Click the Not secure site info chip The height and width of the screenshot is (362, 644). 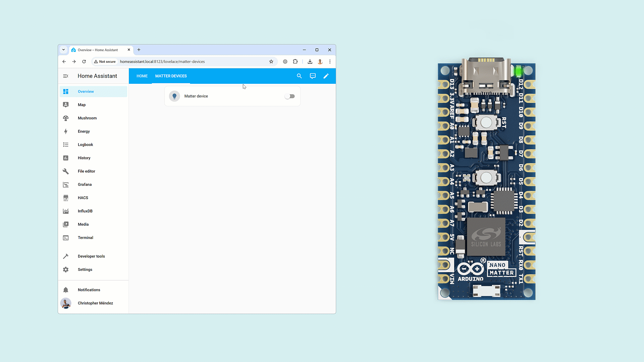click(105, 62)
